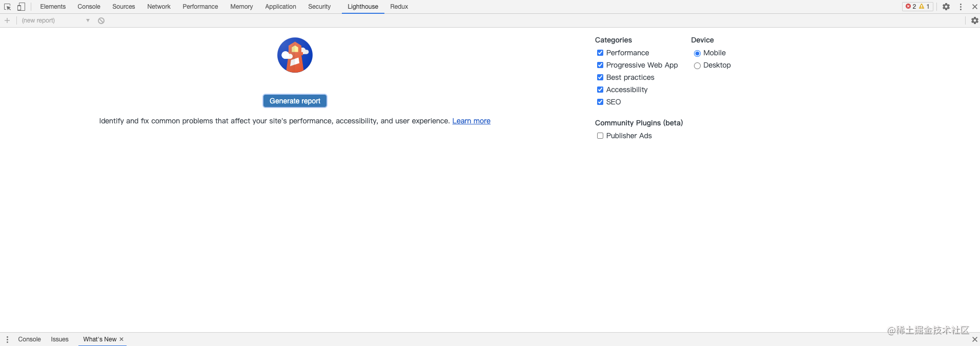
Task: Uncheck the Performance category
Action: [x=600, y=53]
